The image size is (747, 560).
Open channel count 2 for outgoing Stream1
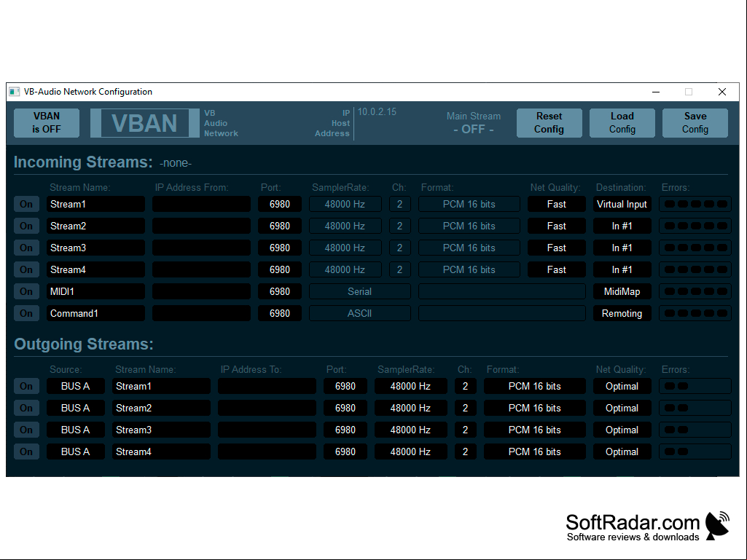point(466,386)
